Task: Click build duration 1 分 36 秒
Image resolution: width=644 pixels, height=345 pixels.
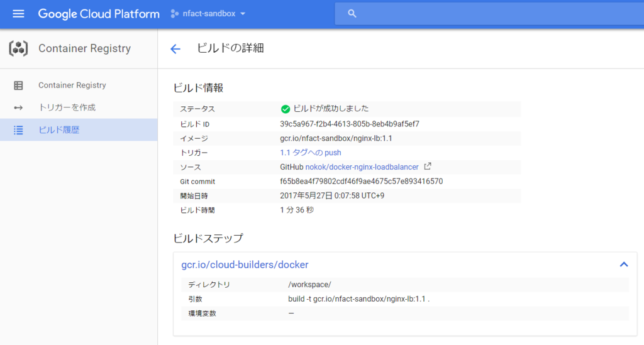Action: [297, 210]
